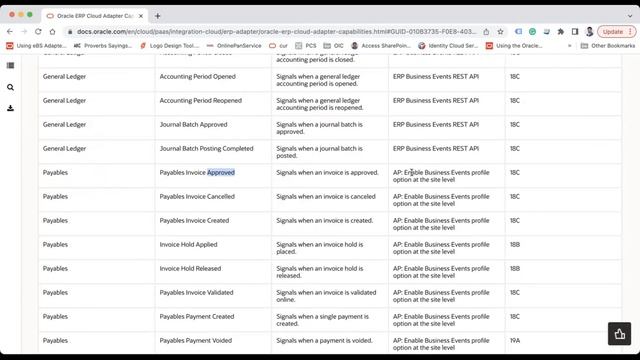Click 'Signals when an invoice is canceled' text

326,196
